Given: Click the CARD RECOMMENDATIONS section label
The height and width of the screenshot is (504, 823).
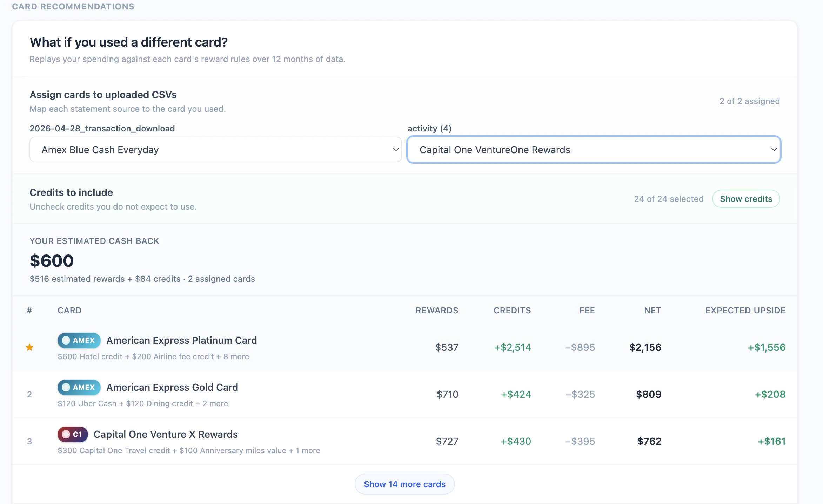Looking at the screenshot, I should tap(73, 6).
